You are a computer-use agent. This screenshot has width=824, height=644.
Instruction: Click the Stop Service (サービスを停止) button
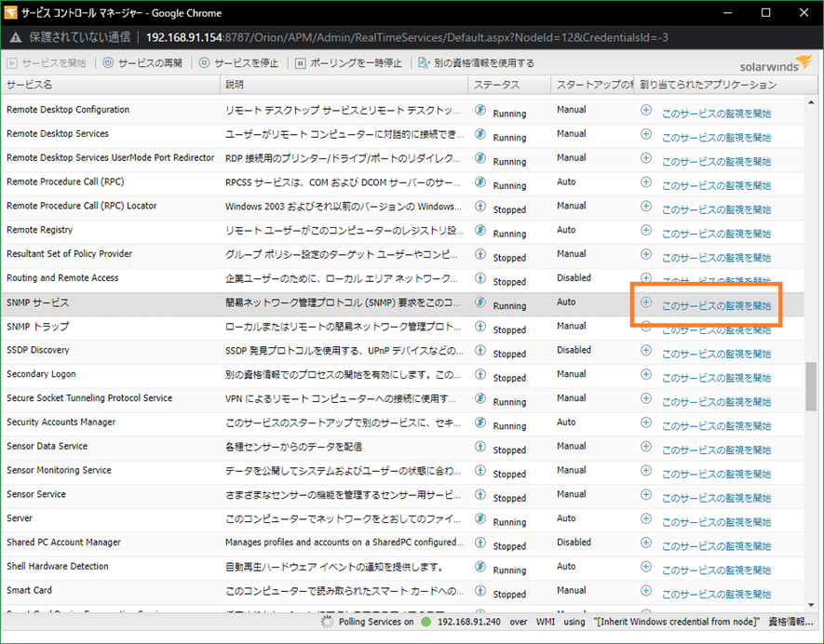[x=238, y=63]
